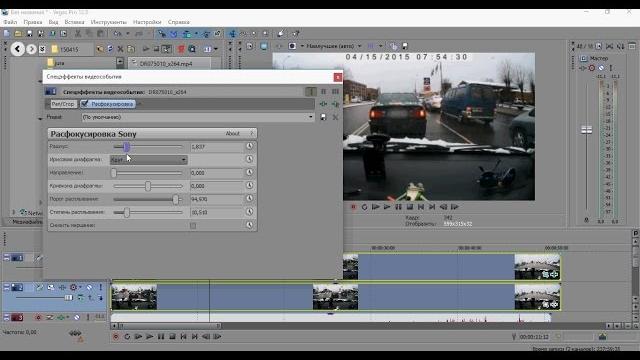Screen dimensions: 640x360
Task: Copy the preview snapshot to the clipboard
Action: (393, 46)
